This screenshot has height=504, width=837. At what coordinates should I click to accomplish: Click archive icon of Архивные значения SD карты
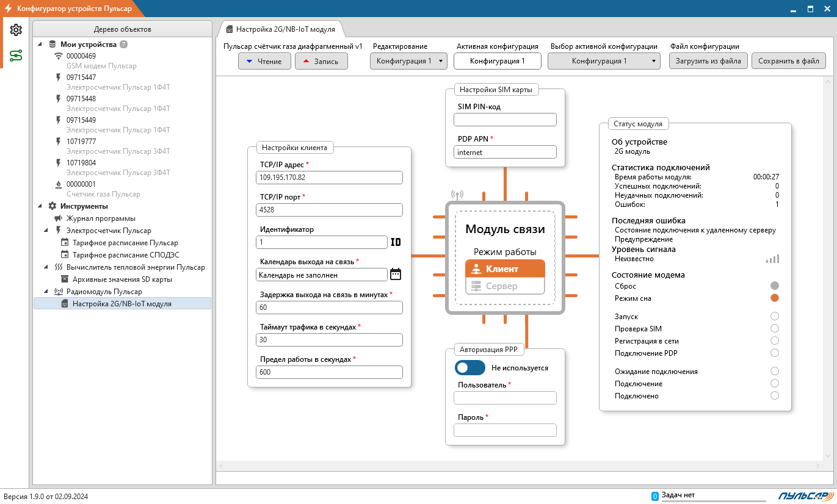tap(65, 279)
